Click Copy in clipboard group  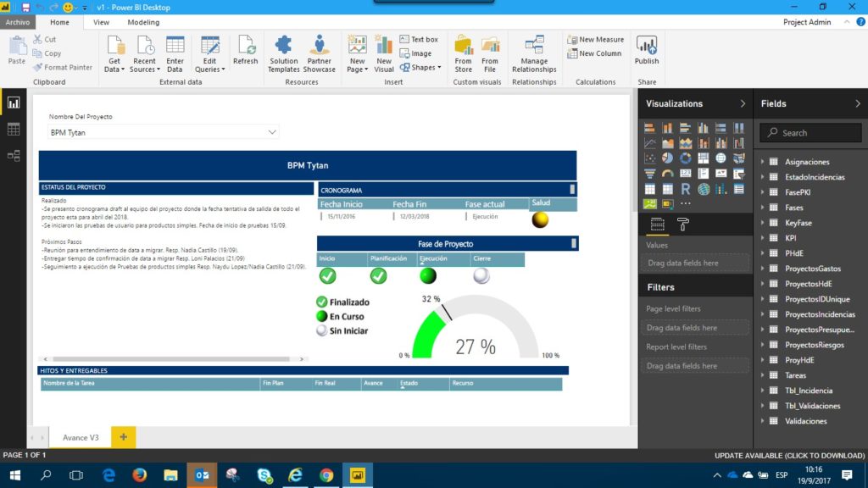47,53
